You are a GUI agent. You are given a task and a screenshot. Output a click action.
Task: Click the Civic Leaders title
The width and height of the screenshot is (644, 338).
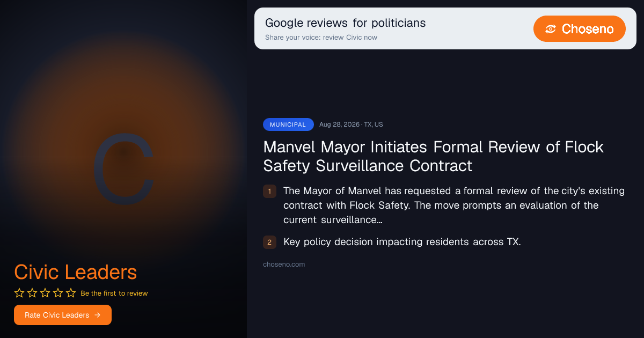[76, 273]
